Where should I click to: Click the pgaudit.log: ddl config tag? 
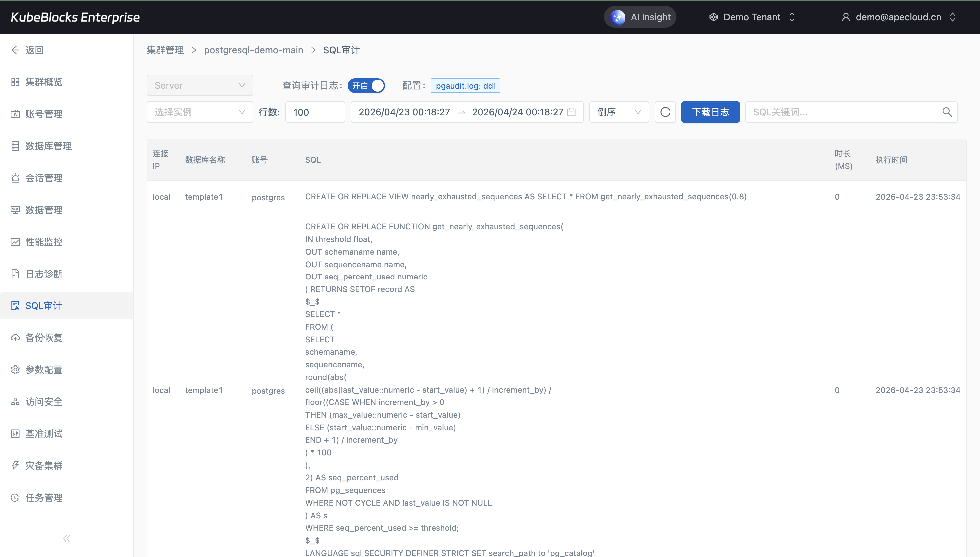[465, 86]
